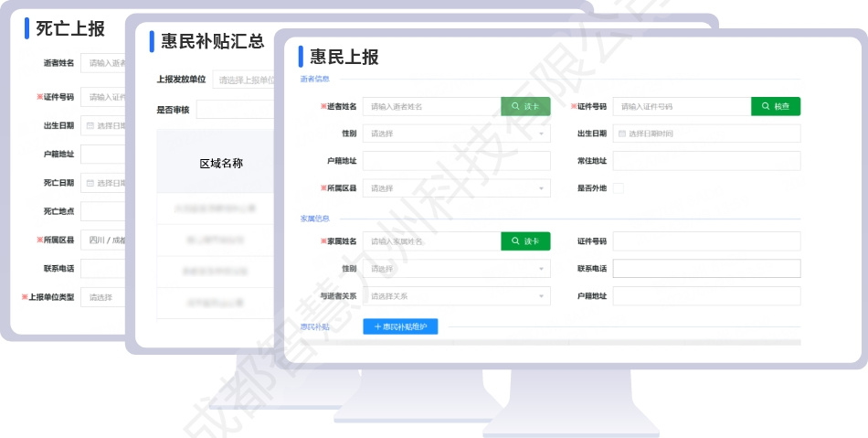
Task: Click the plus icon on 惠民补贴维护
Action: tap(376, 326)
